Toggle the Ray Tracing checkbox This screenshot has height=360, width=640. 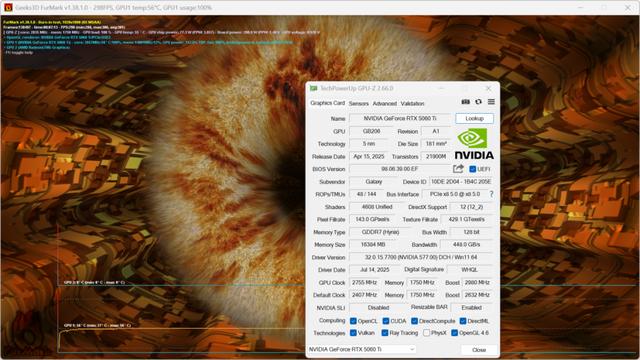click(384, 333)
